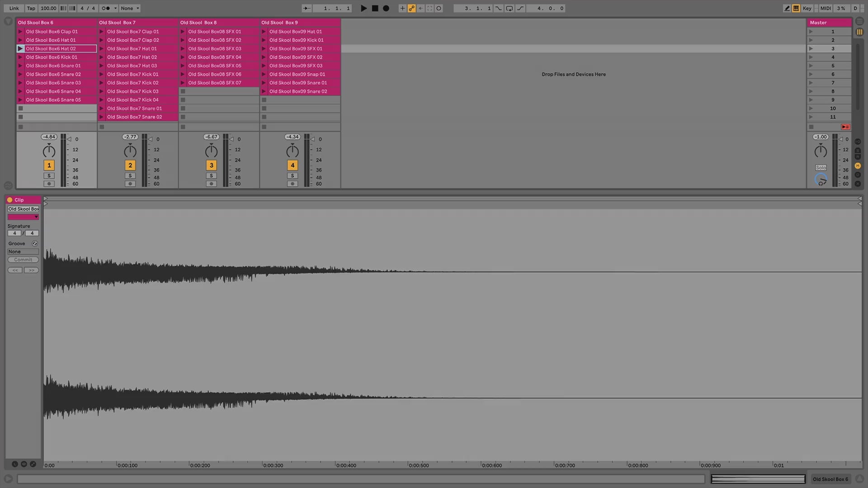Launch the Old Skool Box7 Kick 03 clip
868x488 pixels.
[102, 91]
